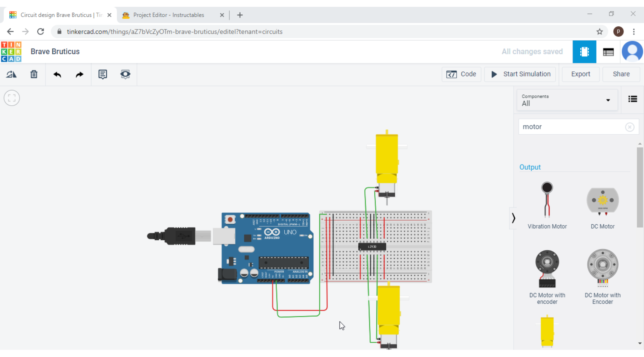Screen dimensions: 644x357
Task: Zoom to fit the circuit
Action: (x=12, y=98)
